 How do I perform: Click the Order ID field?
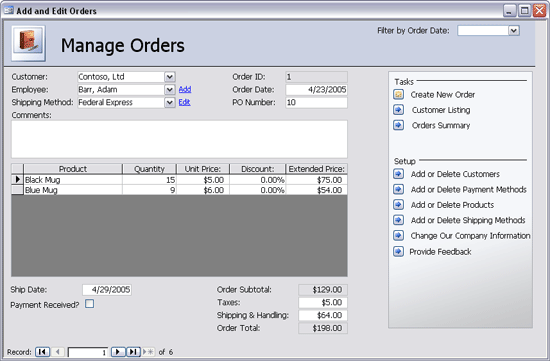click(316, 77)
